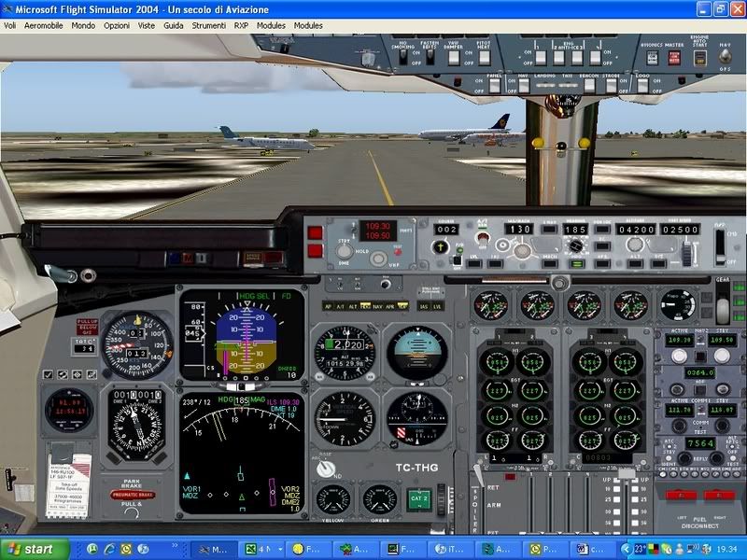Open the RXP menu
This screenshot has height=560, width=747.
click(x=241, y=26)
